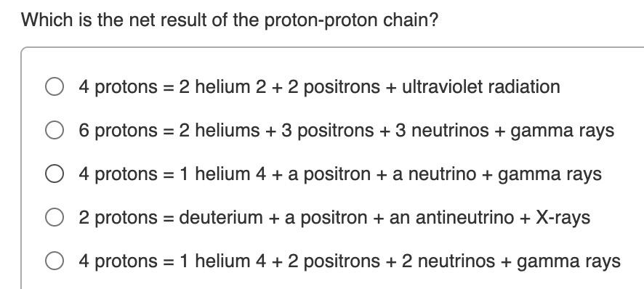Click 'gamma rays' at end of second option
The height and width of the screenshot is (289, 644).
pos(563,131)
